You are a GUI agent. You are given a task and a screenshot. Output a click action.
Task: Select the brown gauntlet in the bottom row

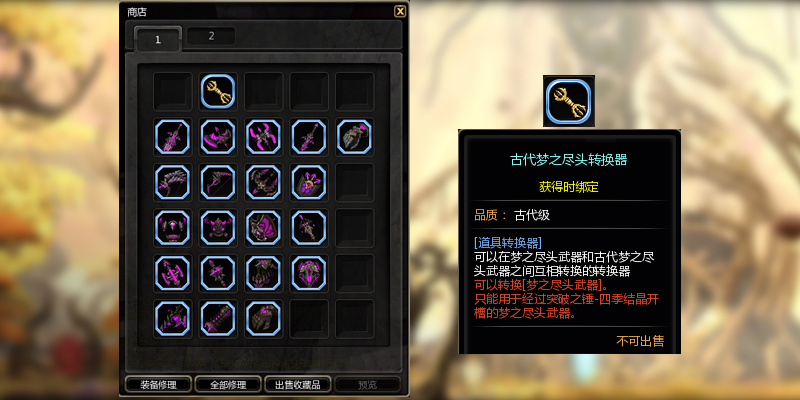[x=263, y=318]
